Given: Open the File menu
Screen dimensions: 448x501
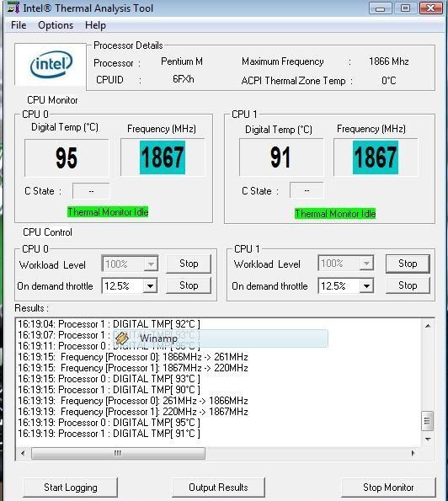Looking at the screenshot, I should tap(19, 25).
